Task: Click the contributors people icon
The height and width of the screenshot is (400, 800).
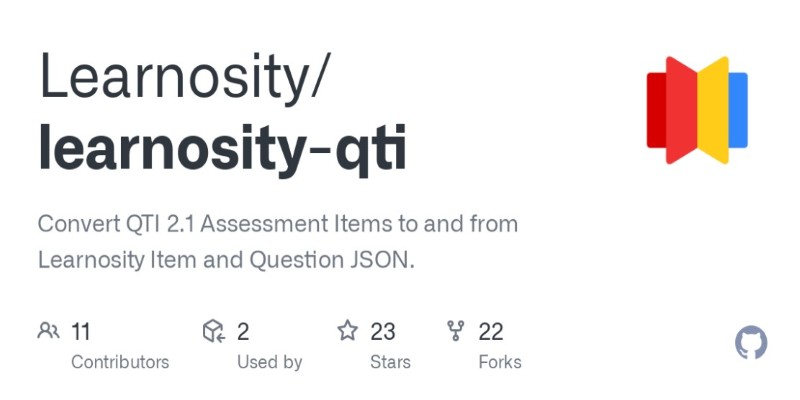Action: 48,331
